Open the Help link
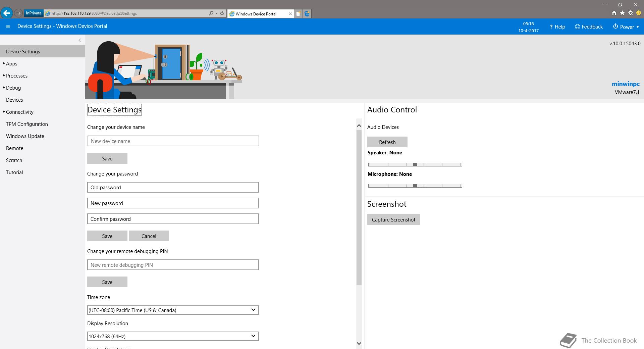This screenshot has height=349, width=644. pyautogui.click(x=557, y=27)
